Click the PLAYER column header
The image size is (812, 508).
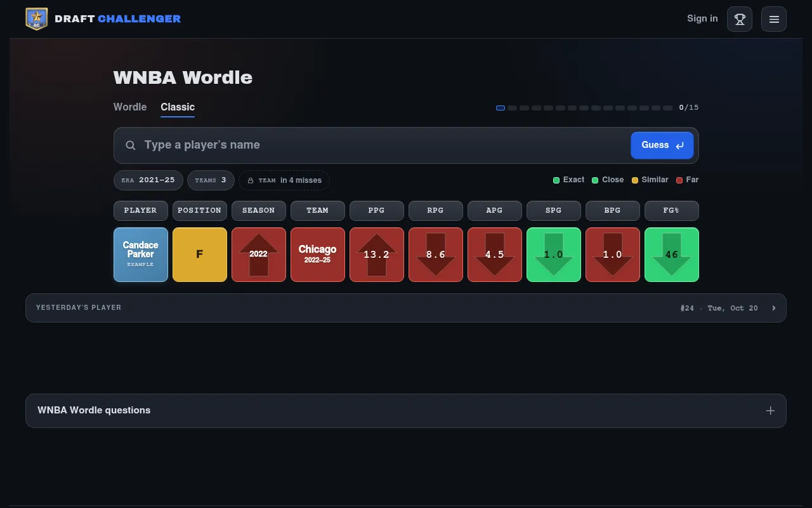point(141,211)
